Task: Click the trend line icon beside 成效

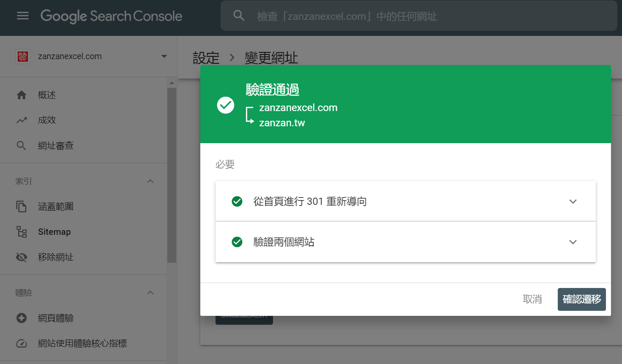Action: point(22,120)
